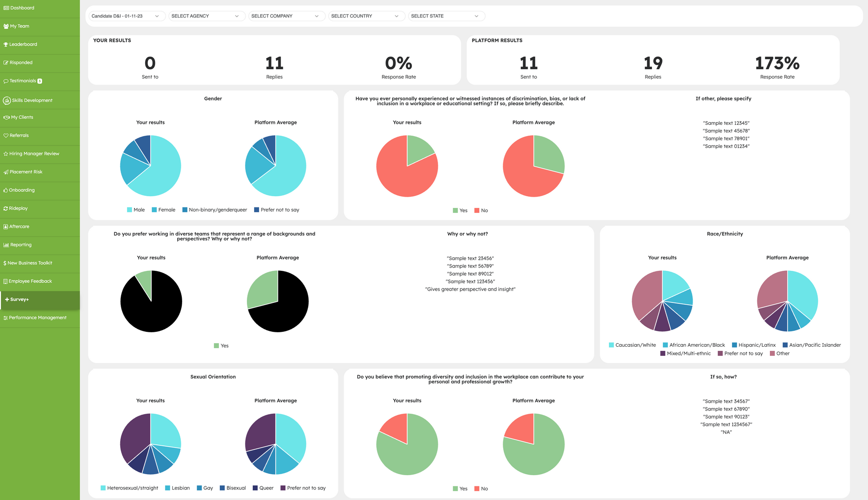
Task: Click the Rideploy refresh icon
Action: [x=6, y=208]
